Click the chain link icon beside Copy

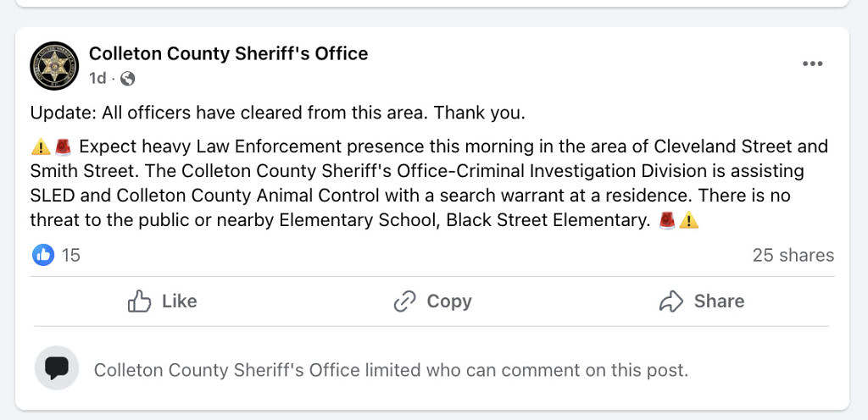(x=405, y=301)
